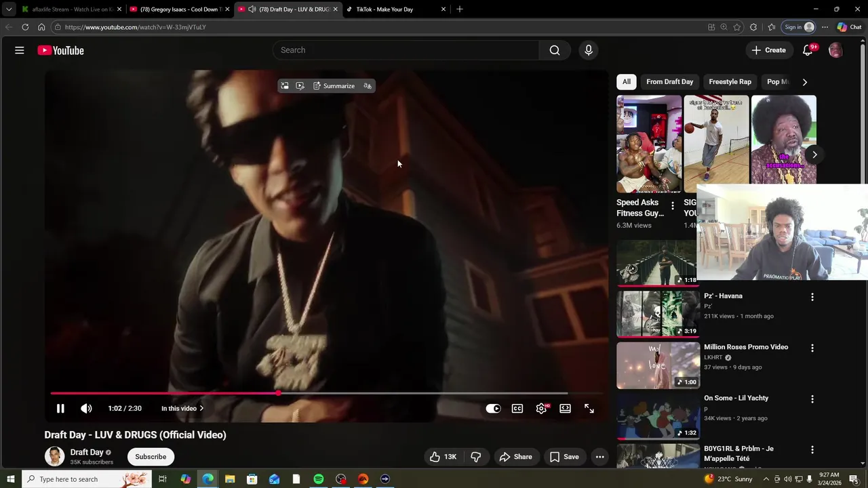Show more filter chips with the arrow
868x488 pixels.
pyautogui.click(x=805, y=82)
